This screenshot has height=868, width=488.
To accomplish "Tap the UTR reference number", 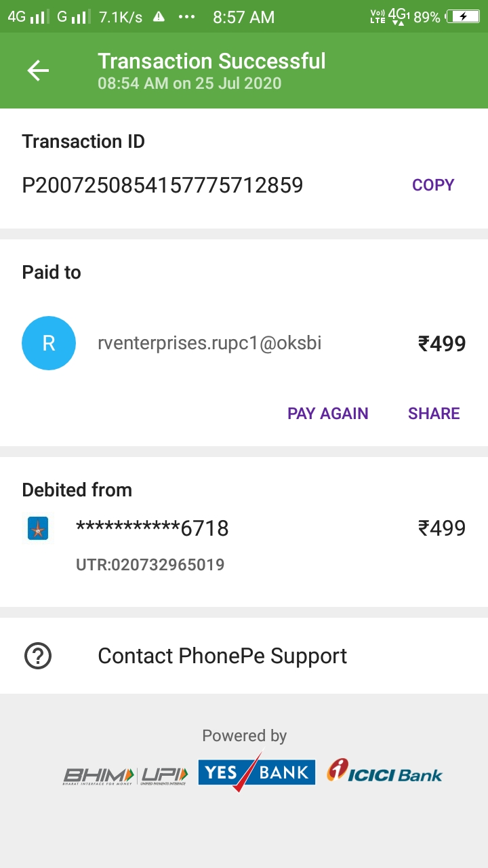I will pyautogui.click(x=150, y=564).
